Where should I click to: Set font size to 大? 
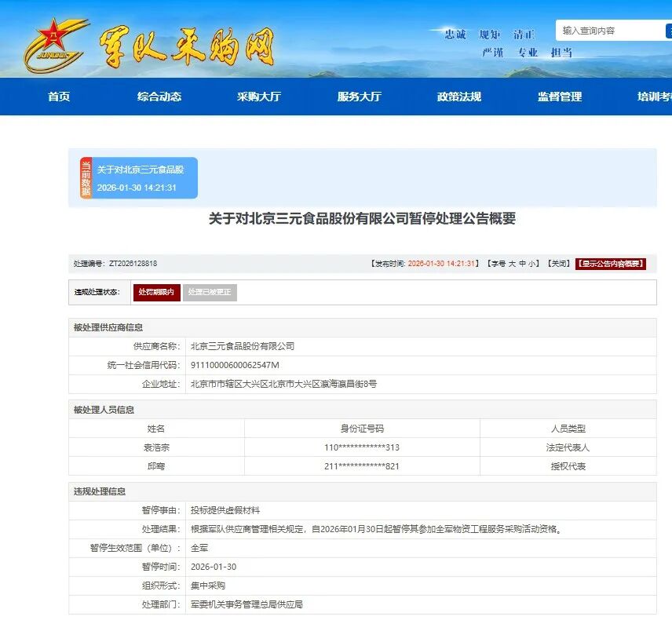[512, 264]
